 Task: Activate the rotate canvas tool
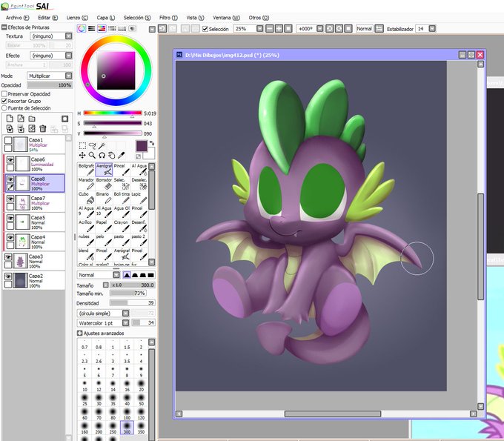coord(102,156)
